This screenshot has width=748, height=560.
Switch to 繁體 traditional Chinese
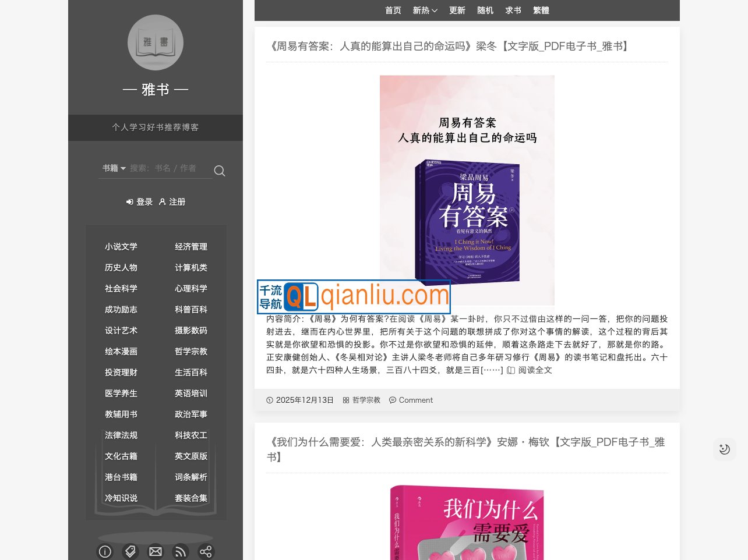(x=541, y=10)
